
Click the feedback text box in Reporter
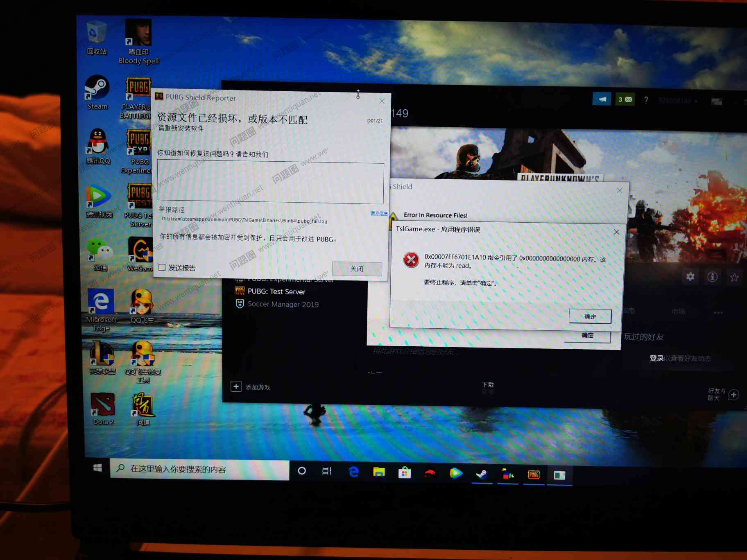coord(270,183)
